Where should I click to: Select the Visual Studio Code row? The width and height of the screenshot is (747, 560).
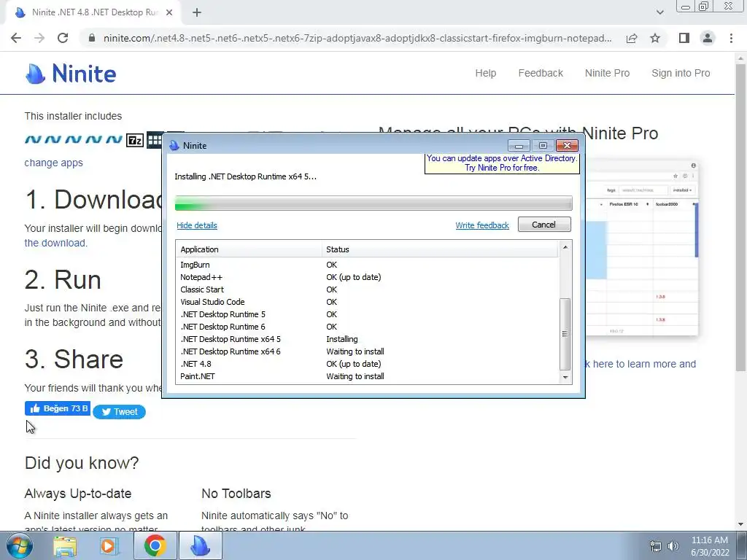click(x=368, y=302)
